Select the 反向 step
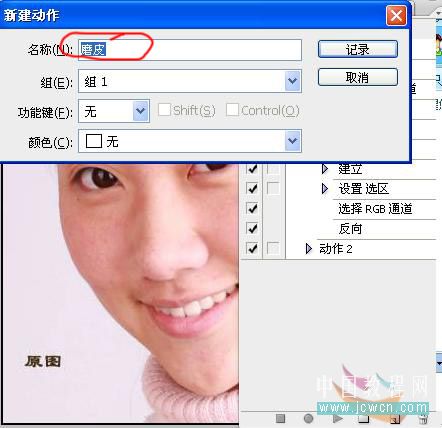 [350, 229]
